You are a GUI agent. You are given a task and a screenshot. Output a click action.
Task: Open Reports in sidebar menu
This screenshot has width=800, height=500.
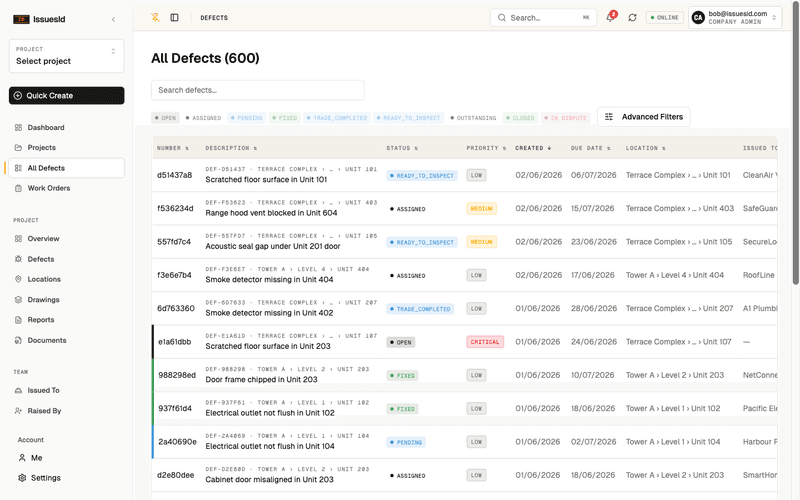coord(66,320)
